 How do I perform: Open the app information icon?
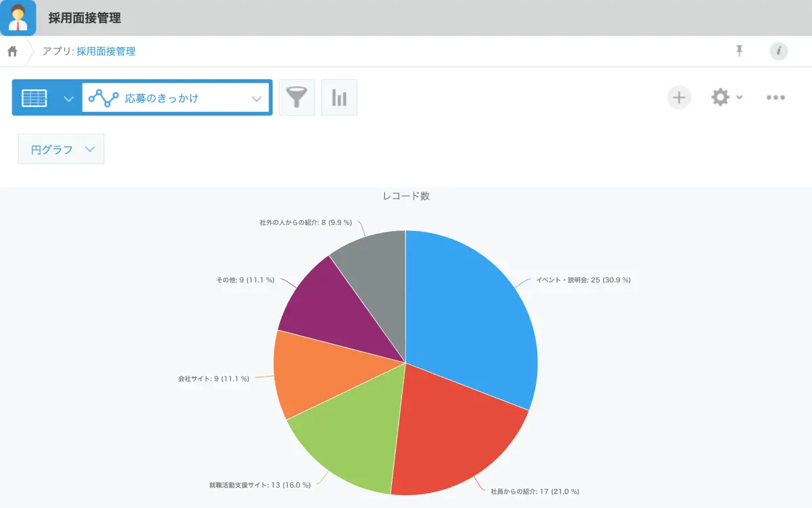click(x=779, y=51)
